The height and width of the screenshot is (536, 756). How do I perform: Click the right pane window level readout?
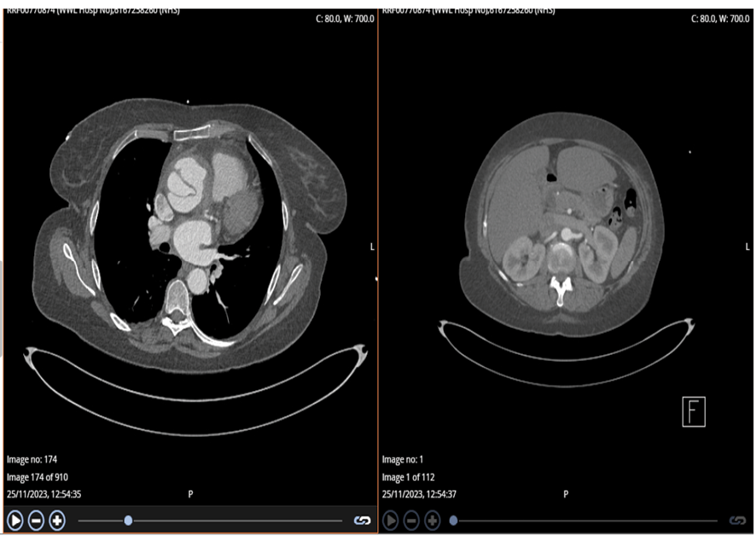(x=721, y=18)
